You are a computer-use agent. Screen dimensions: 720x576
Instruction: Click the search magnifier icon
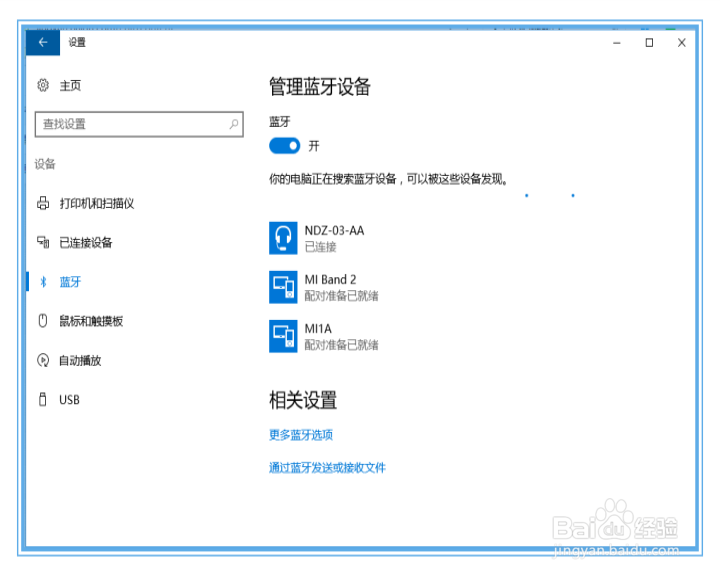[x=234, y=124]
